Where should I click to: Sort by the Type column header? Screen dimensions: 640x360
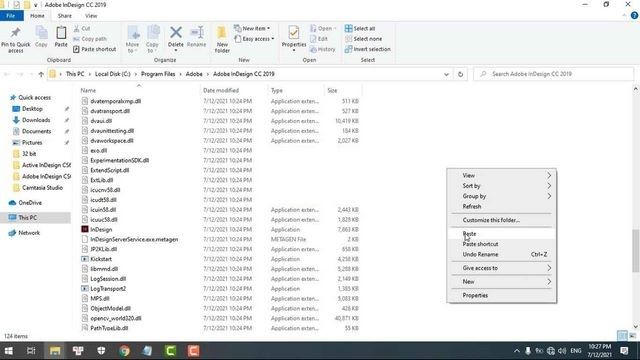click(x=277, y=90)
